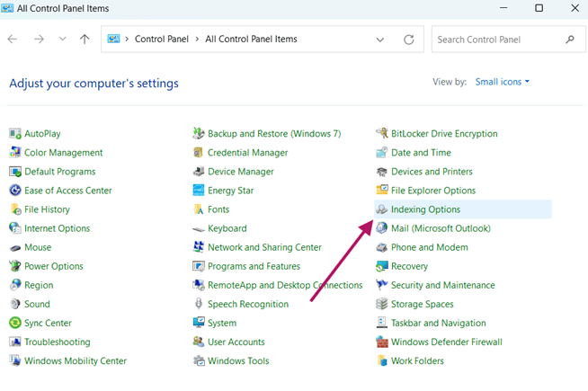Click the Energy Star icon
The width and height of the screenshot is (588, 391).
(199, 190)
